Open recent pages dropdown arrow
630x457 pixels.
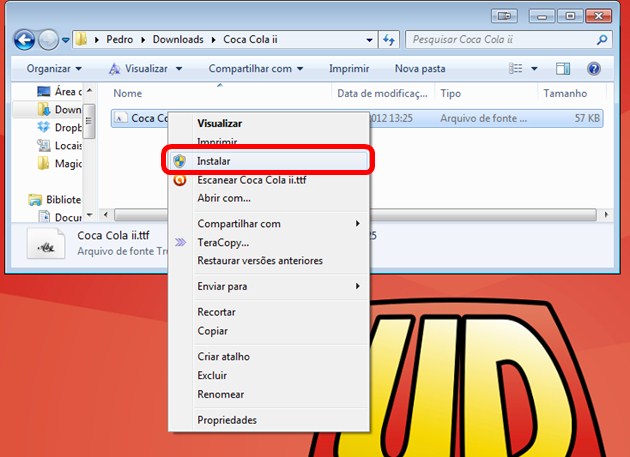65,40
